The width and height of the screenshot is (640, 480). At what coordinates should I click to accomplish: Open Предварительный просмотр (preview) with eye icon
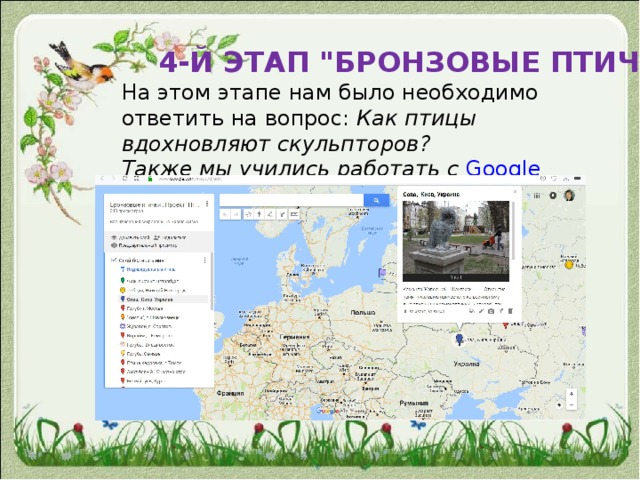(x=144, y=246)
